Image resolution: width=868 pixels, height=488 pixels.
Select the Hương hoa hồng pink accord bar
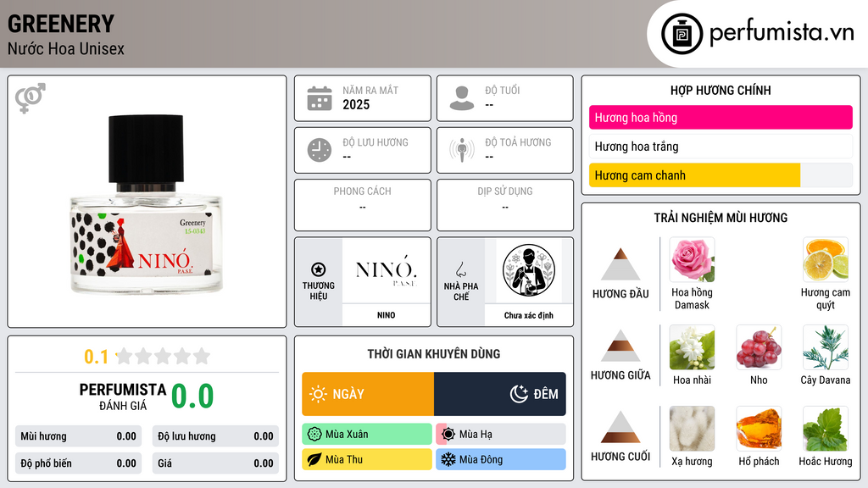721,117
